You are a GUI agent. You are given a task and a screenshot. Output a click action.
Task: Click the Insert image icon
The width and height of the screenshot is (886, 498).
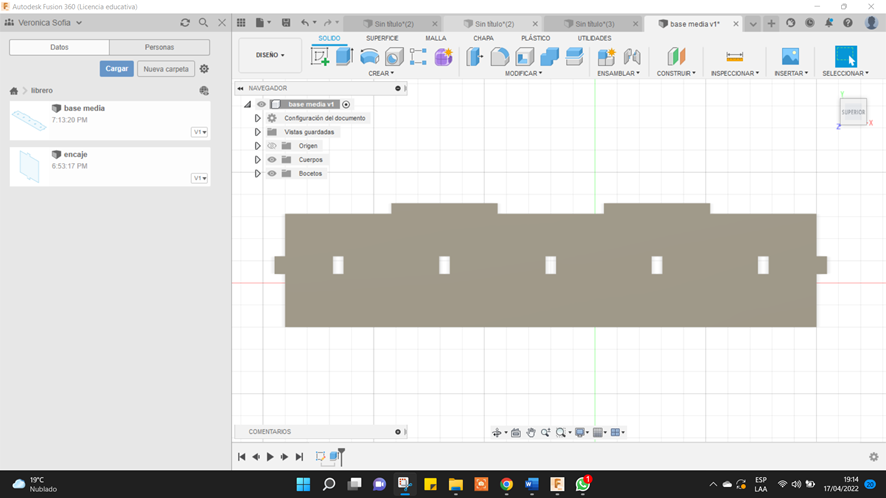click(791, 57)
